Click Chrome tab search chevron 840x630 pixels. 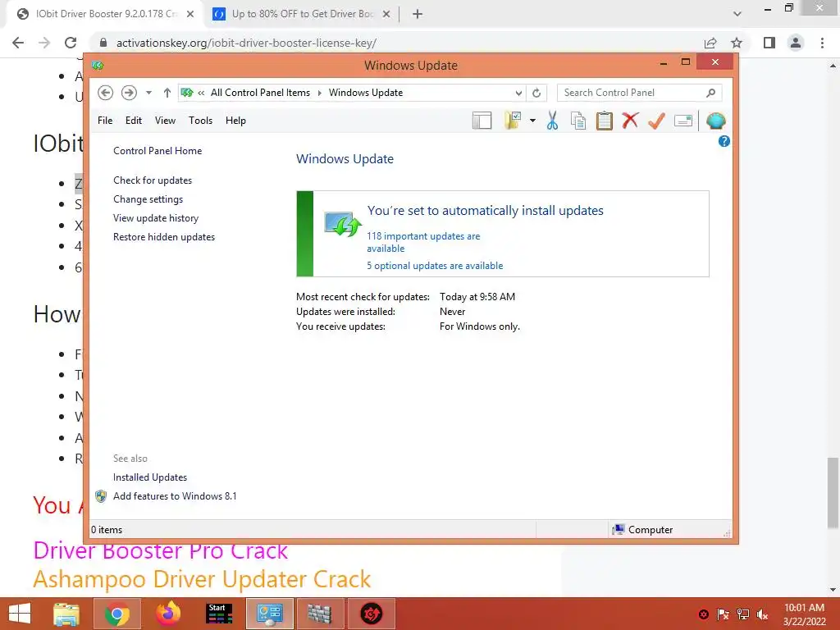click(x=737, y=14)
